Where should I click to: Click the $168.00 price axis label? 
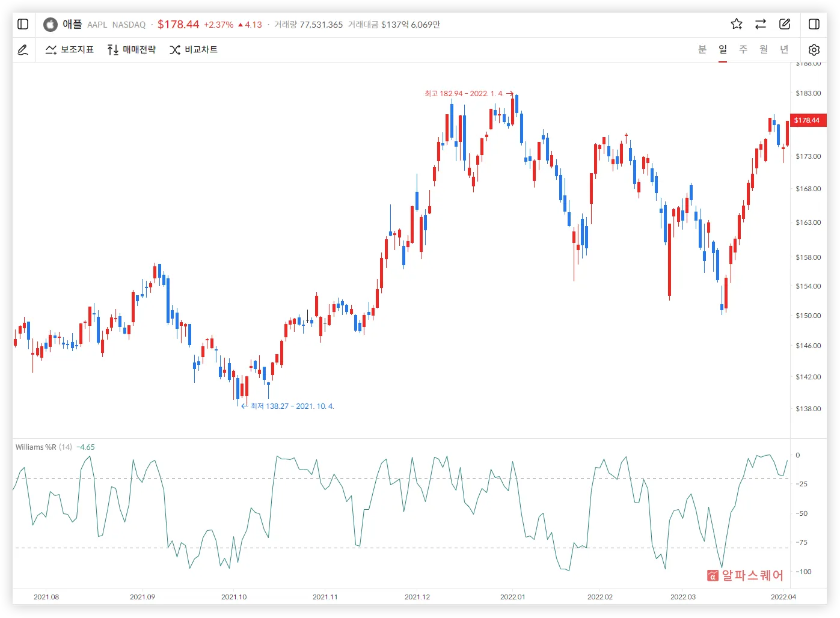pyautogui.click(x=808, y=189)
